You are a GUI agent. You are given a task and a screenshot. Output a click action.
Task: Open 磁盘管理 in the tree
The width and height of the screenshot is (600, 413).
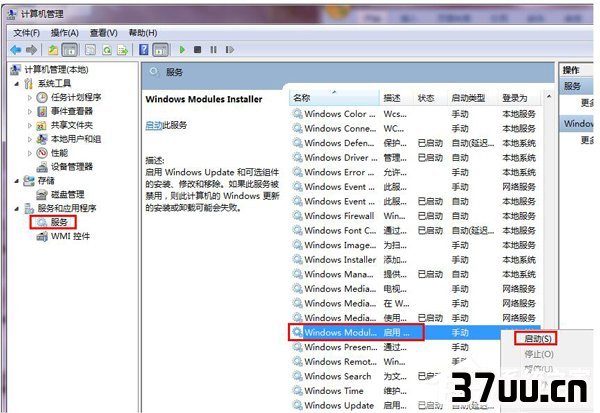coord(67,194)
